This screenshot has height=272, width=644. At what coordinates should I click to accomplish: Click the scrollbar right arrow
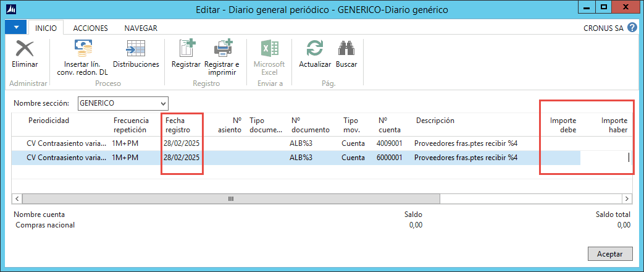627,199
